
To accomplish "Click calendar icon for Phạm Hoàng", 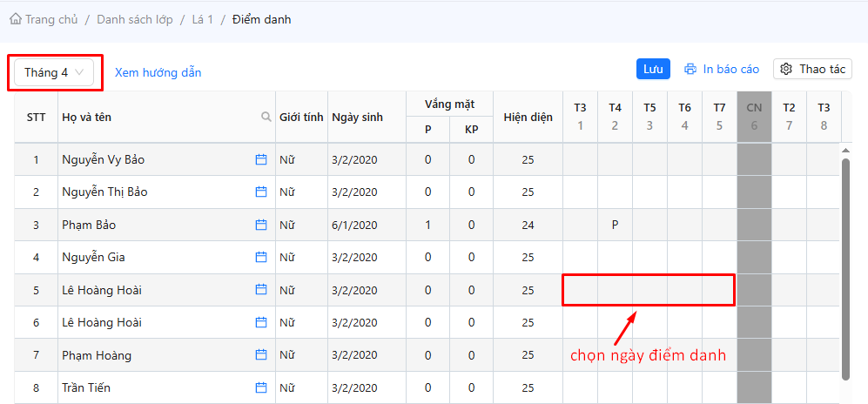I will click(260, 355).
